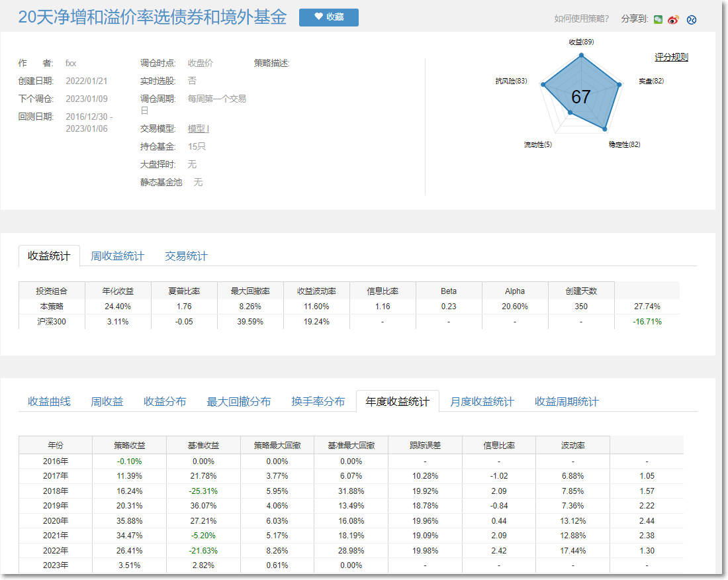Switch to the 收益周期统计 tab
The width and height of the screenshot is (728, 580).
[567, 401]
